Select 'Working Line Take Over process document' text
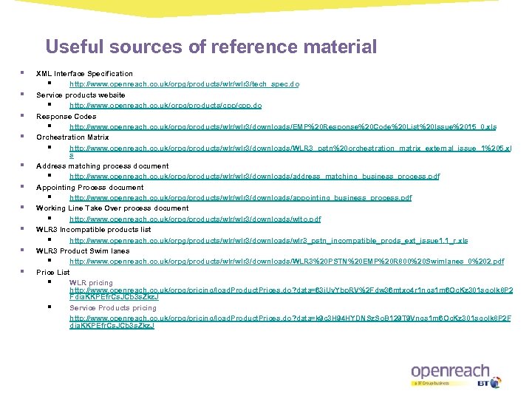Image resolution: width=532 pixels, height=399 pixels. (x=112, y=208)
